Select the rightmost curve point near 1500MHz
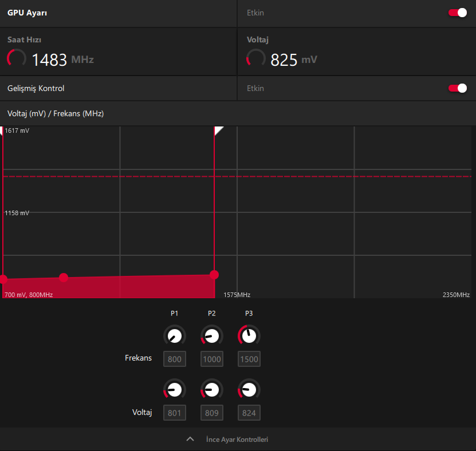 (214, 275)
